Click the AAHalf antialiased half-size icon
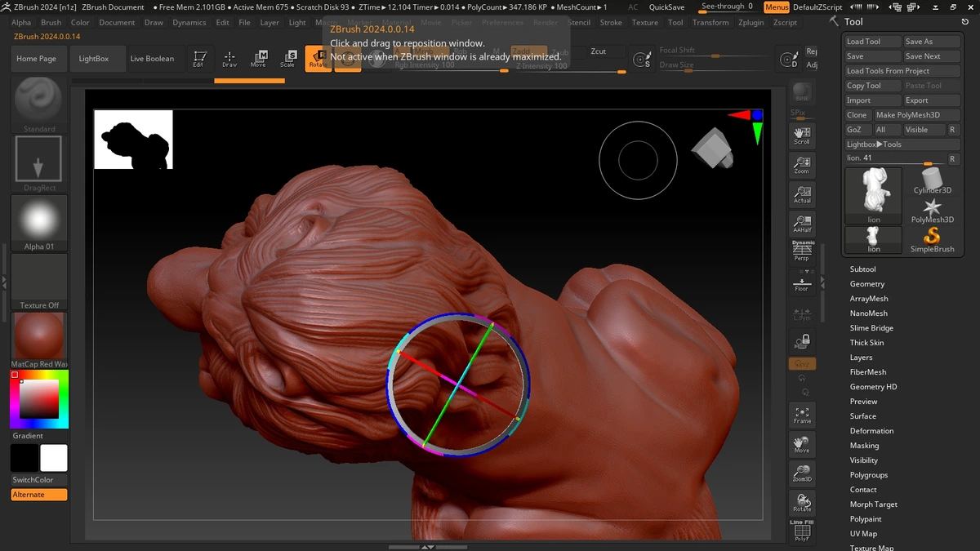This screenshot has width=980, height=551. pyautogui.click(x=802, y=224)
